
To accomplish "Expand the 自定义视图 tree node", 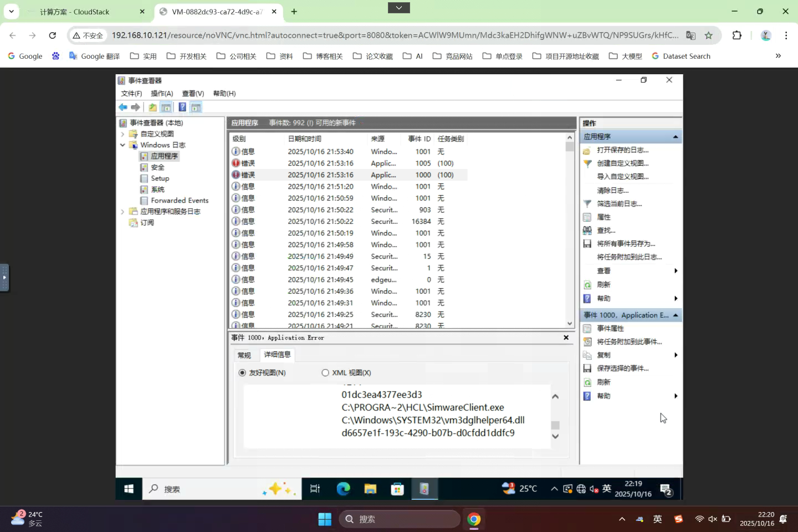I will [122, 134].
